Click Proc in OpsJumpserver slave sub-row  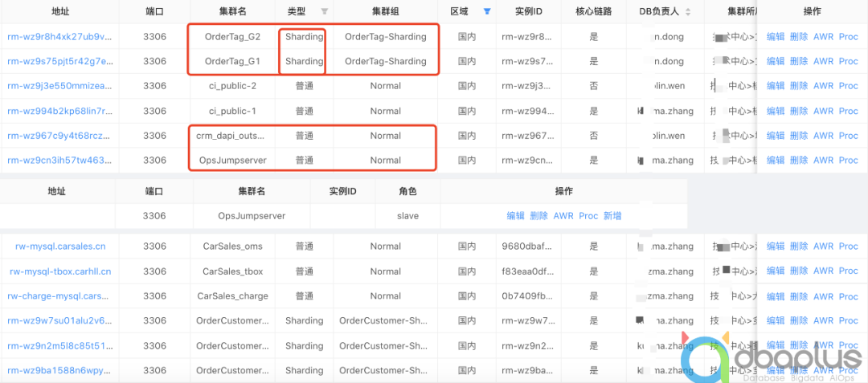pos(588,216)
